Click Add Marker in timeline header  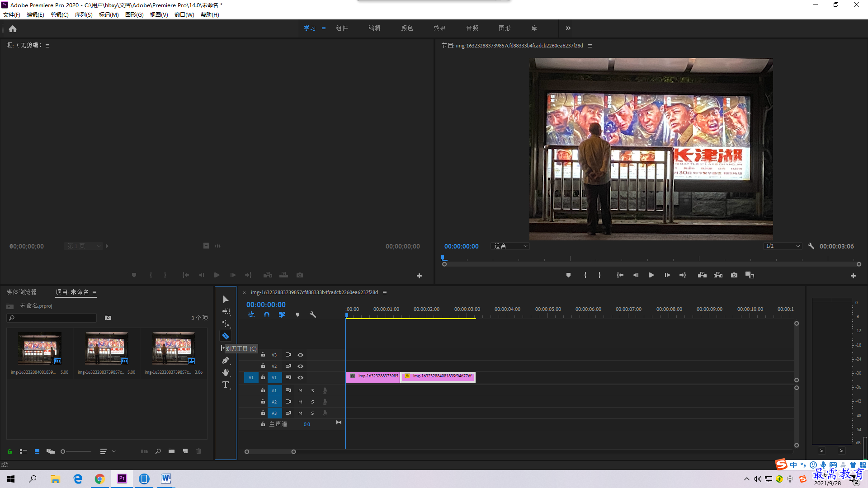click(x=297, y=314)
